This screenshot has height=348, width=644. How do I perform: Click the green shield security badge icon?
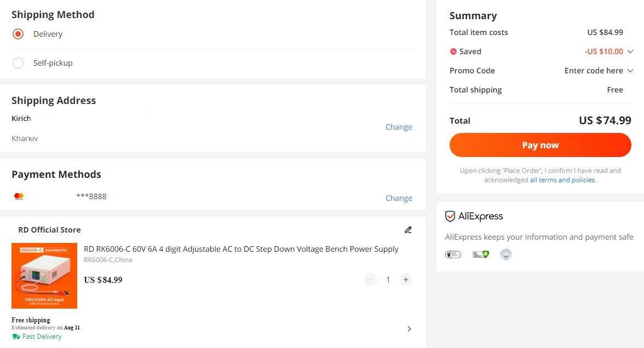click(x=480, y=254)
